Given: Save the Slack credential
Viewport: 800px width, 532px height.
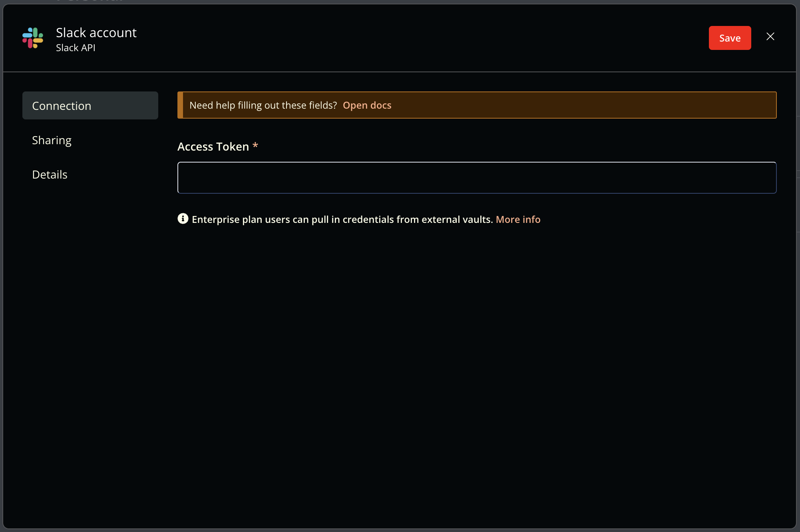Looking at the screenshot, I should coord(730,38).
